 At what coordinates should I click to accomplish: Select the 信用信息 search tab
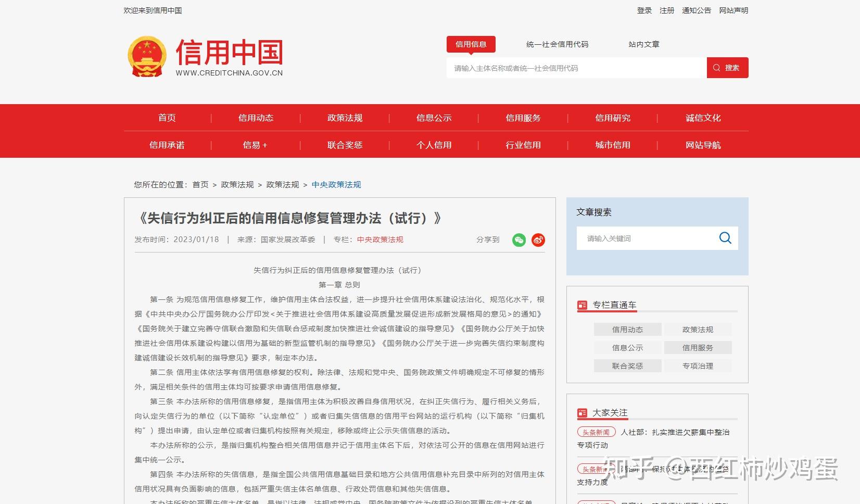[471, 44]
